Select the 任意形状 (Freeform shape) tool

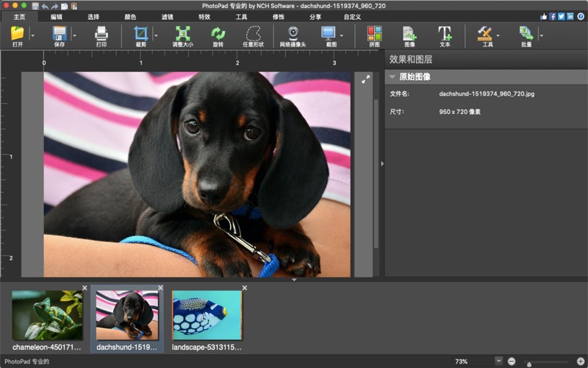253,33
